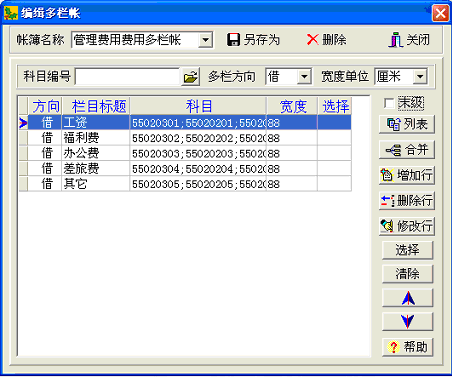Click the 另存为 save-as floppy icon
The image size is (452, 377).
coord(233,40)
